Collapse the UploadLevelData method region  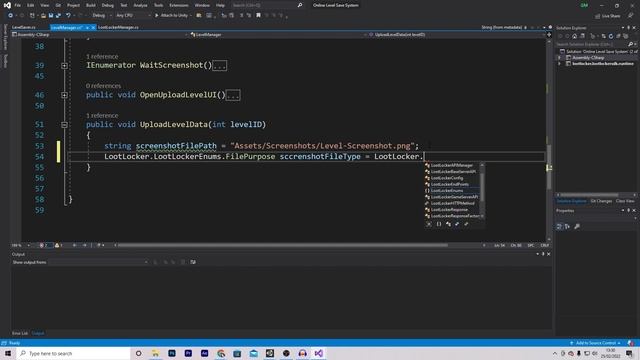point(64,125)
